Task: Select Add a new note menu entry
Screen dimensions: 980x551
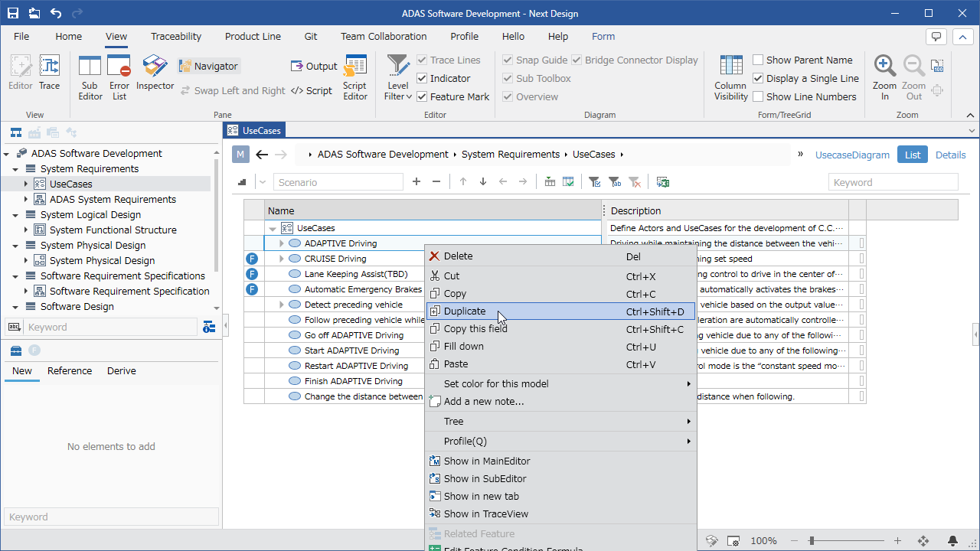Action: pyautogui.click(x=560, y=402)
